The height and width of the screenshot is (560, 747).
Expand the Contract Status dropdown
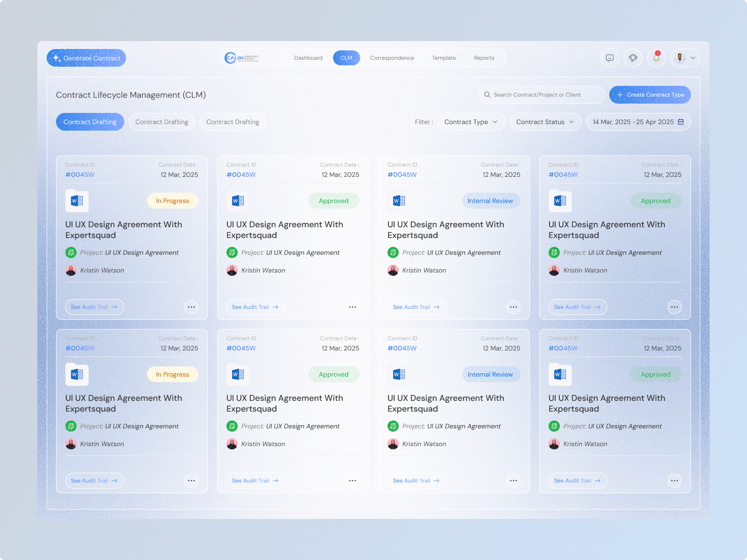click(x=545, y=122)
